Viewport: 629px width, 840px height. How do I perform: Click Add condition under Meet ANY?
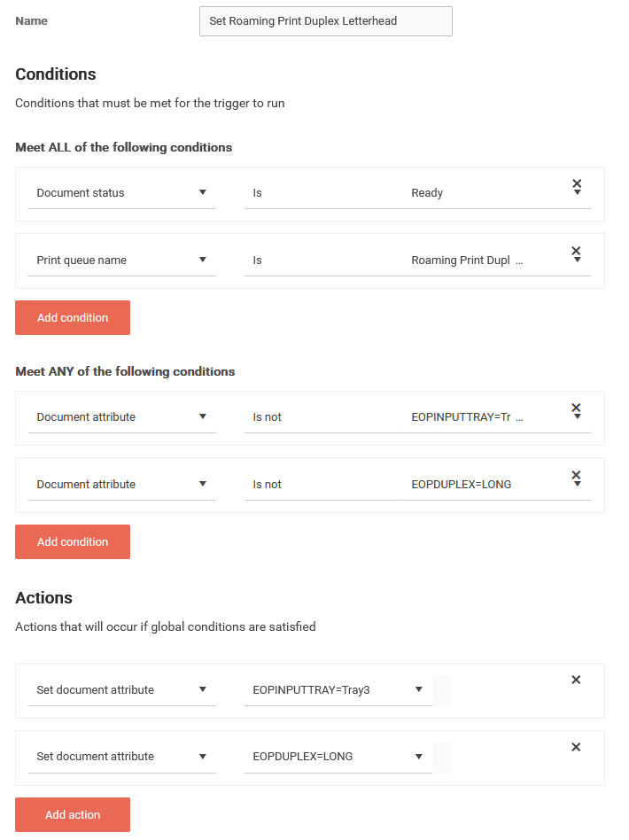pos(73,542)
